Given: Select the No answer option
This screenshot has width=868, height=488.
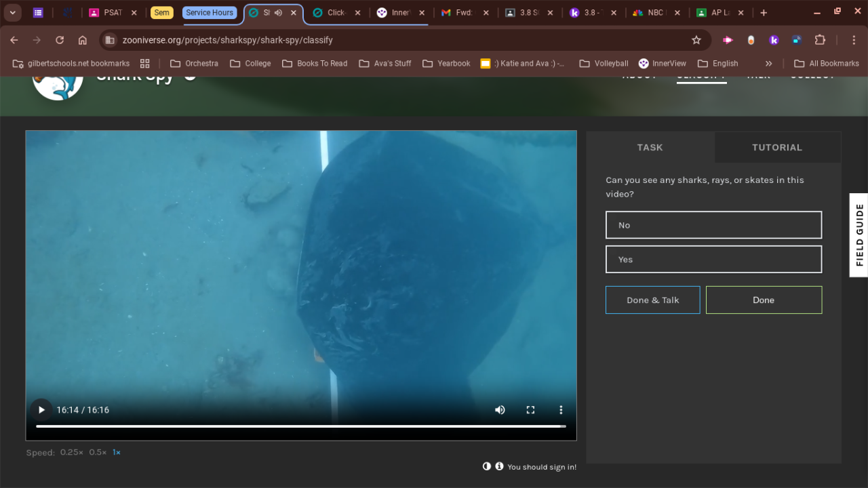Looking at the screenshot, I should click(x=713, y=225).
